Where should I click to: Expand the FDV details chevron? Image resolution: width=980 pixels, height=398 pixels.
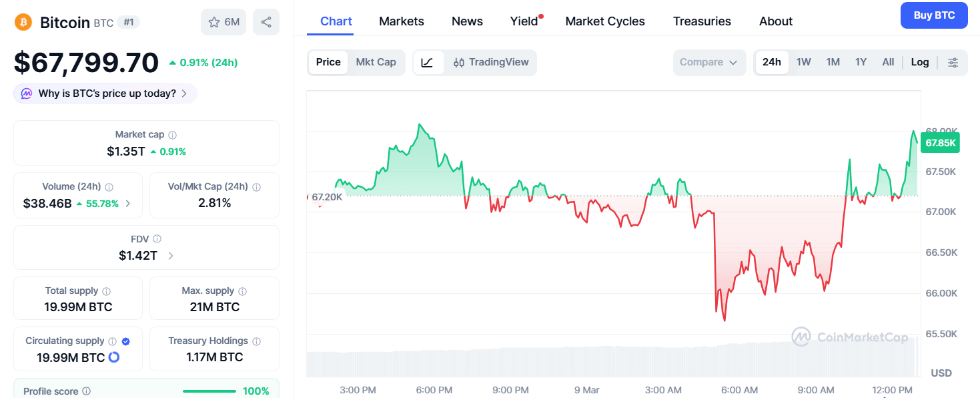pos(171,255)
